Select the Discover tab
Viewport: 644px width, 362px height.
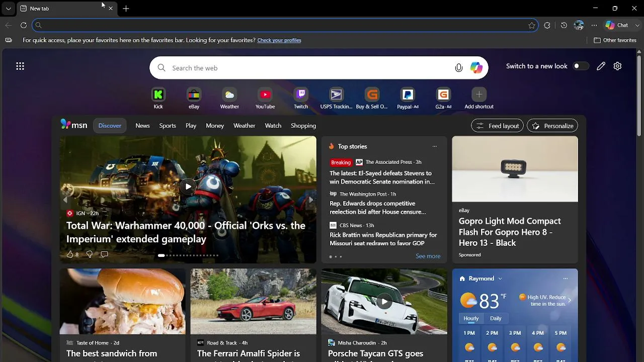click(110, 126)
